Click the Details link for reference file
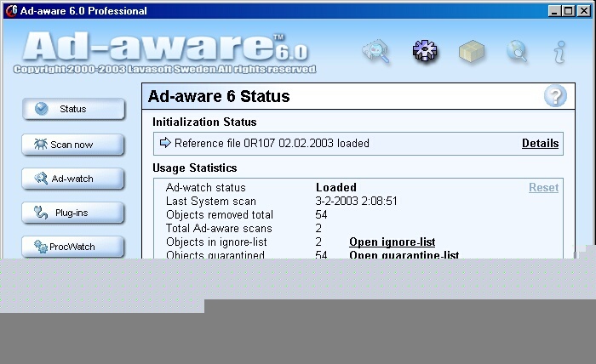The width and height of the screenshot is (596, 364). point(540,143)
